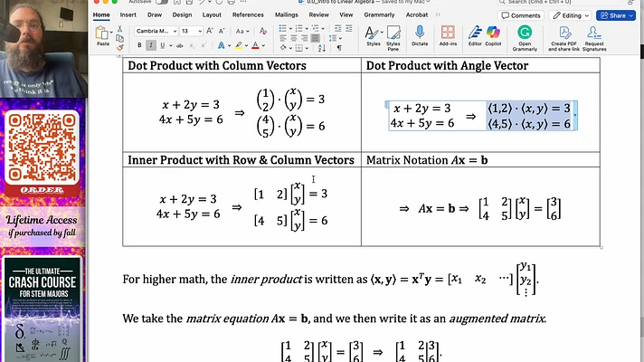The image size is (644, 362).
Task: Open line spacing options
Action: (333, 38)
